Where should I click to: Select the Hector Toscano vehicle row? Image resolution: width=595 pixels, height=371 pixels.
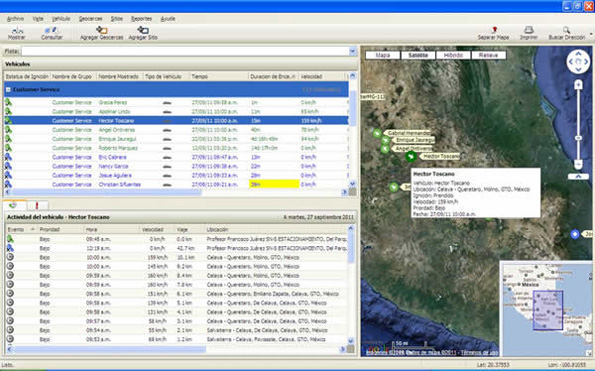(176, 121)
